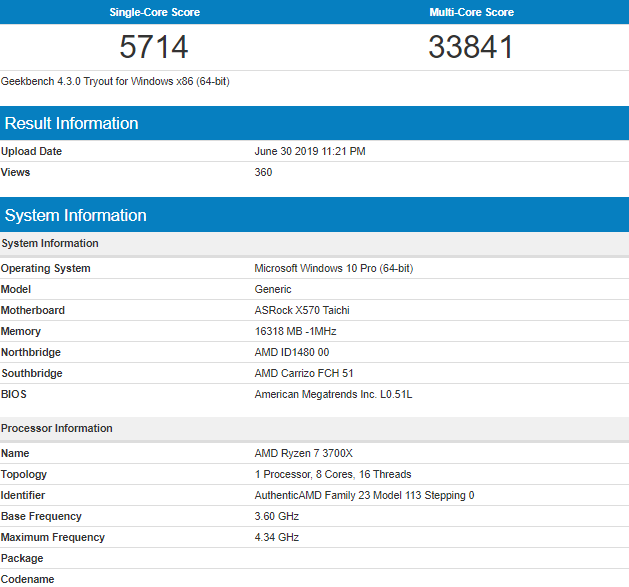
Task: Click the Geekbench 4.3.0 Tryout version text
Action: [x=115, y=81]
